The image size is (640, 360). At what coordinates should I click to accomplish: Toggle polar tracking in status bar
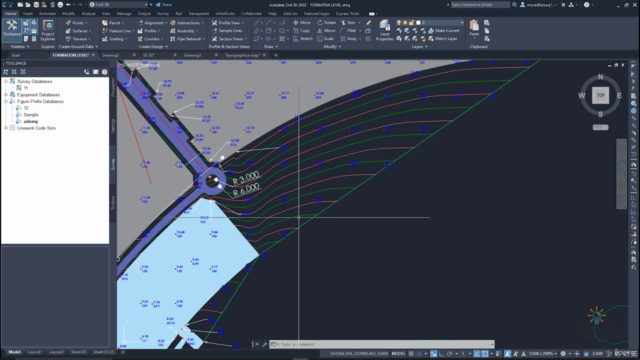(449, 354)
